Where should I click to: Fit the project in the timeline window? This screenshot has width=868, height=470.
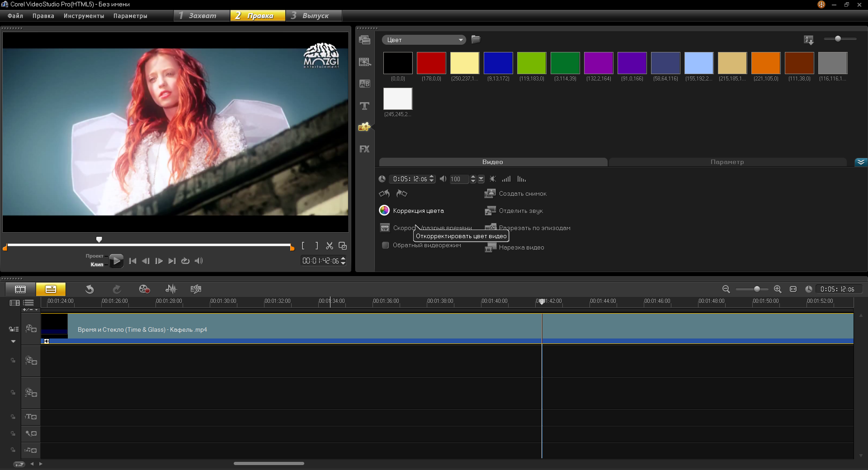click(793, 289)
